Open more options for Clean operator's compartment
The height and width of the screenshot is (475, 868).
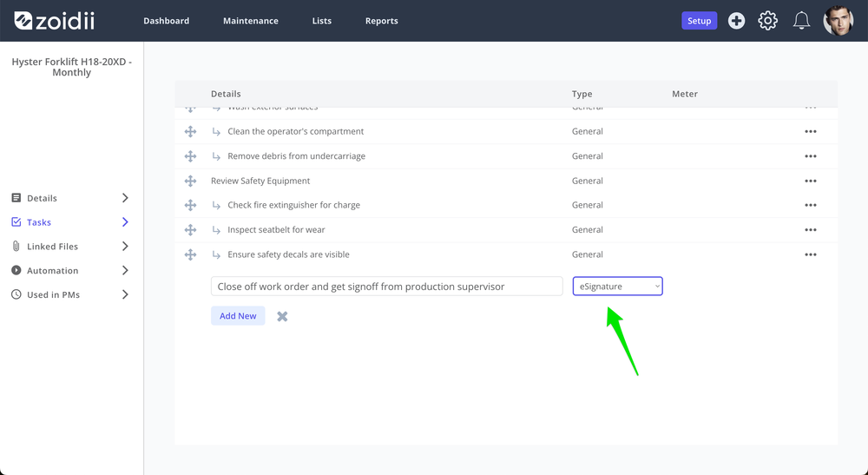point(811,131)
